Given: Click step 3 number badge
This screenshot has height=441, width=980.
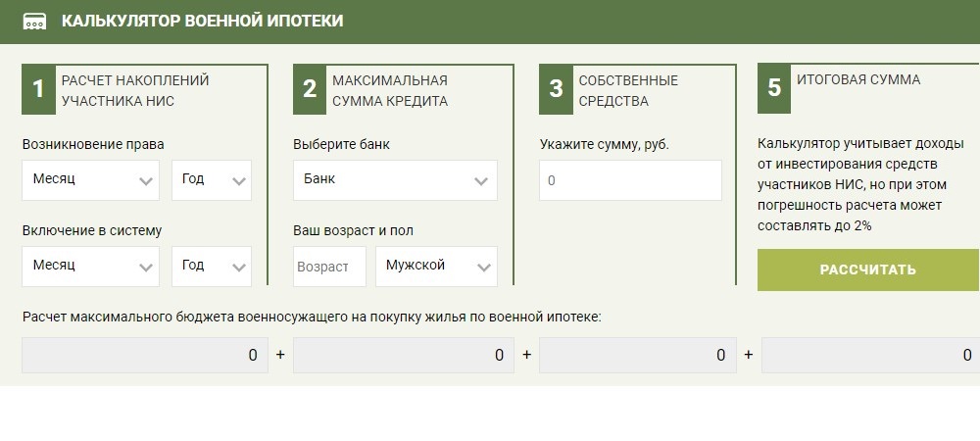Looking at the screenshot, I should point(556,89).
